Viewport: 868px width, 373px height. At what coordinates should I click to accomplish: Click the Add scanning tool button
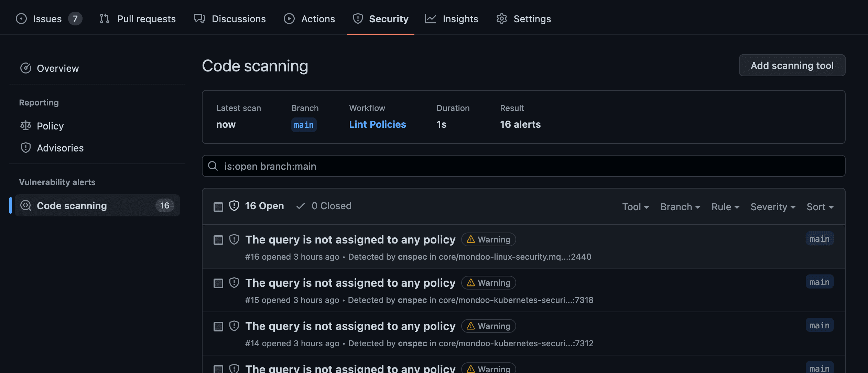(792, 65)
